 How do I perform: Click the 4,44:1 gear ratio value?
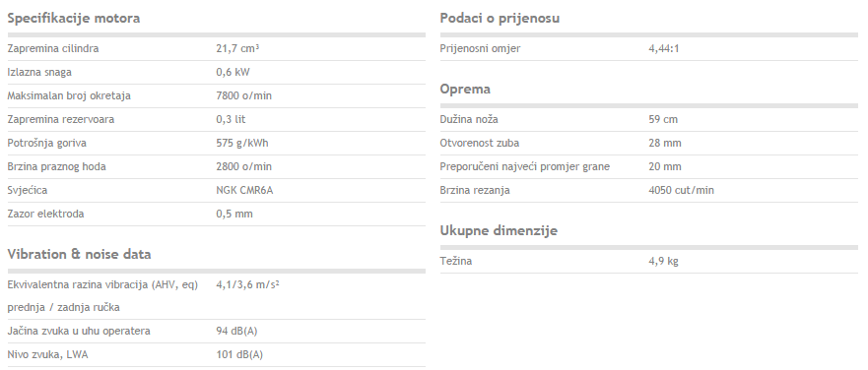pyautogui.click(x=664, y=48)
